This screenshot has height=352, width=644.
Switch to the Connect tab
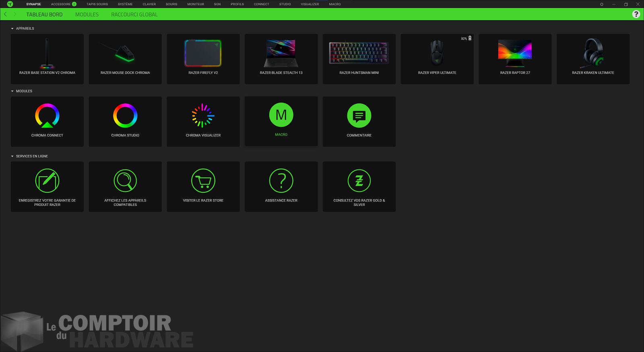(x=261, y=4)
